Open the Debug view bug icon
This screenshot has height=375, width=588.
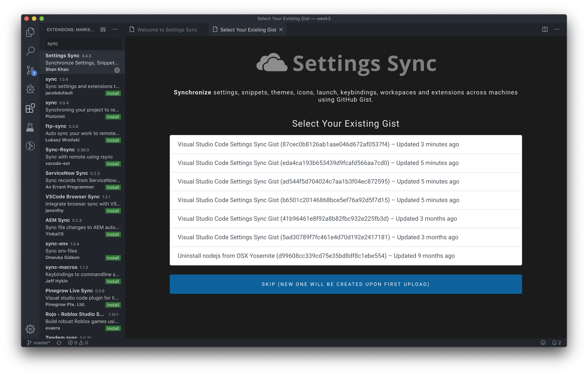pyautogui.click(x=30, y=89)
